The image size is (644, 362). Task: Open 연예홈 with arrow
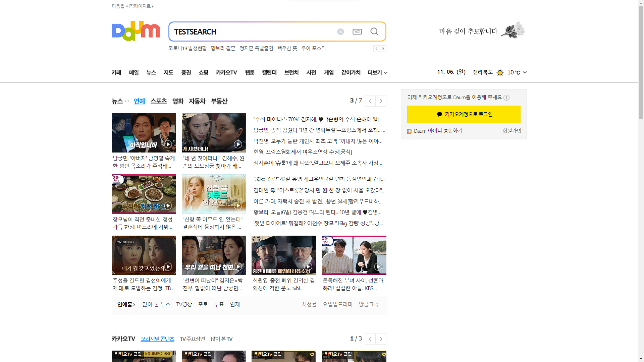pyautogui.click(x=126, y=304)
